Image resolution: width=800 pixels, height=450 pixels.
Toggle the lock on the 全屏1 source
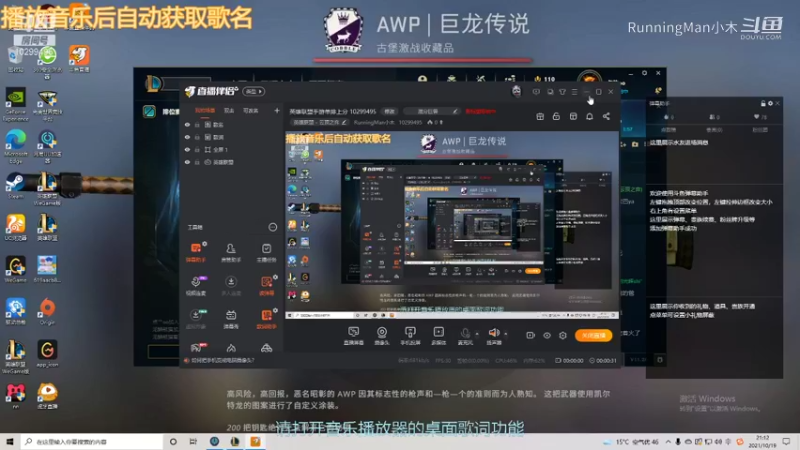197,149
